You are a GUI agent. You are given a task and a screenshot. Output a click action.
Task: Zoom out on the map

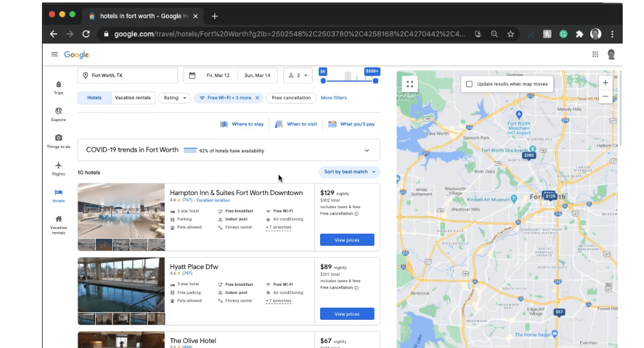click(605, 96)
